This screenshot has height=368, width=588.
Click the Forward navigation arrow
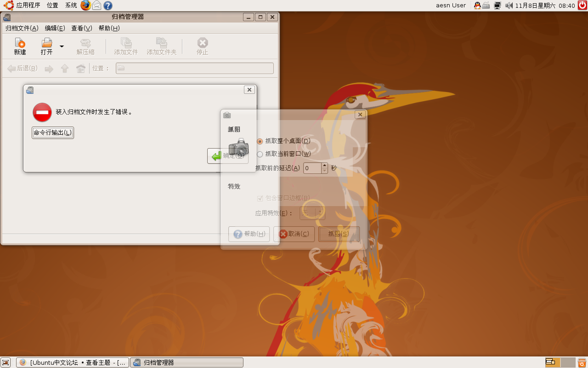[x=49, y=69]
